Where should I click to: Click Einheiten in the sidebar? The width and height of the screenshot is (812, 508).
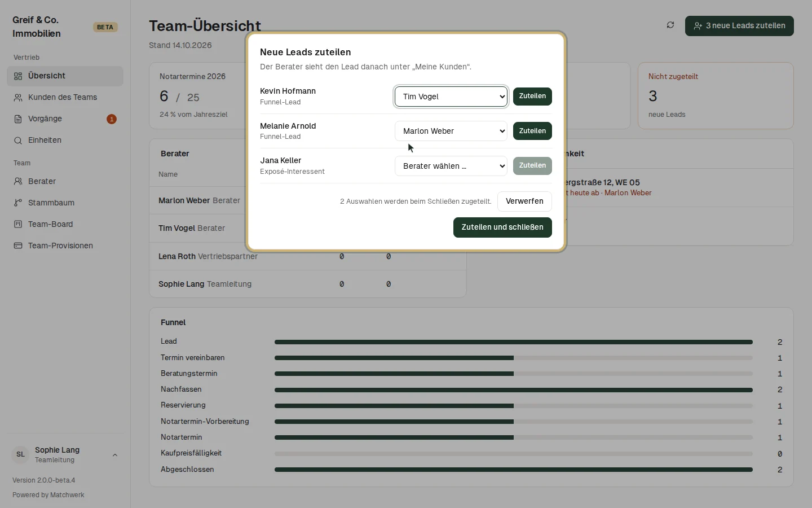point(65,141)
